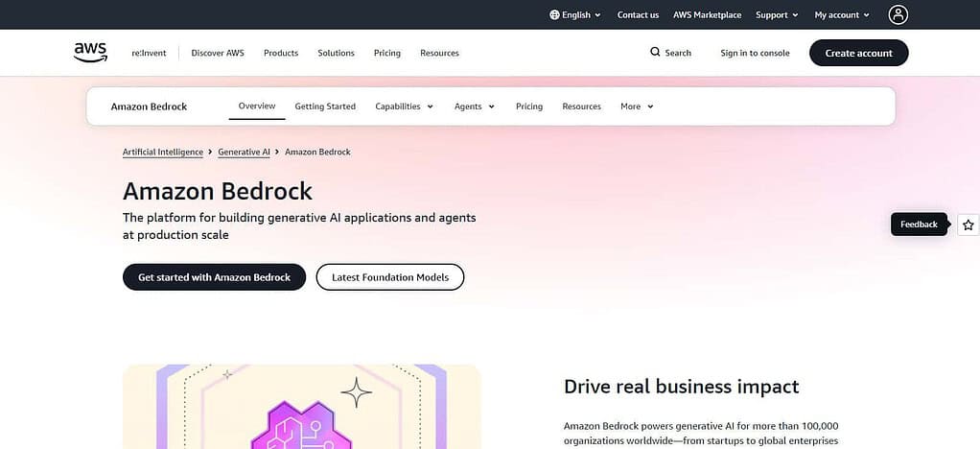Expand the English language dropdown

575,15
